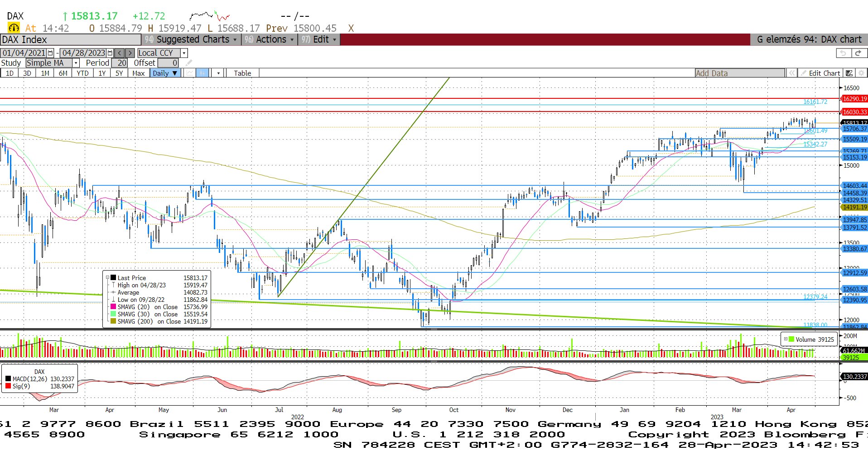Open the start date calendar picker
Viewport: 868px width, 470px height.
coord(50,53)
